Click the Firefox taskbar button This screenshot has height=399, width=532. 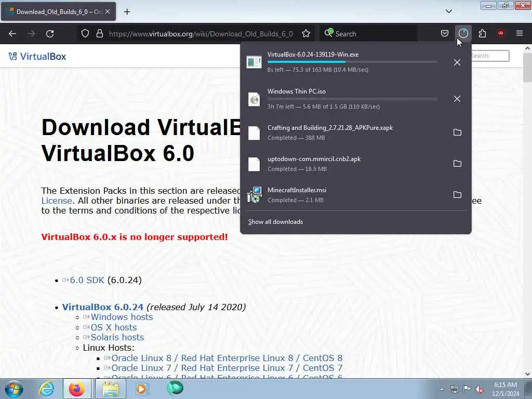point(77,389)
